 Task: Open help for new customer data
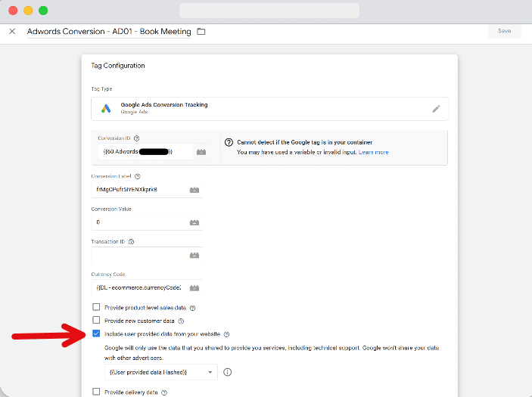pyautogui.click(x=181, y=321)
